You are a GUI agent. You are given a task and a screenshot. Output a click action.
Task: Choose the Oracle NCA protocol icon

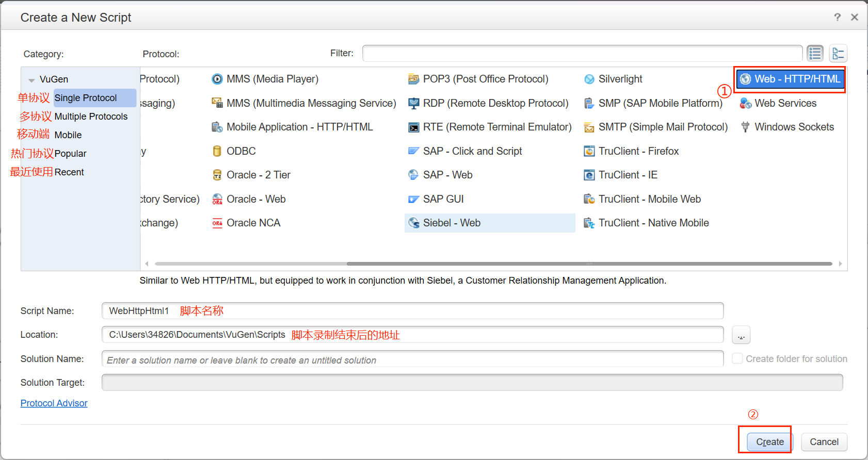point(217,223)
